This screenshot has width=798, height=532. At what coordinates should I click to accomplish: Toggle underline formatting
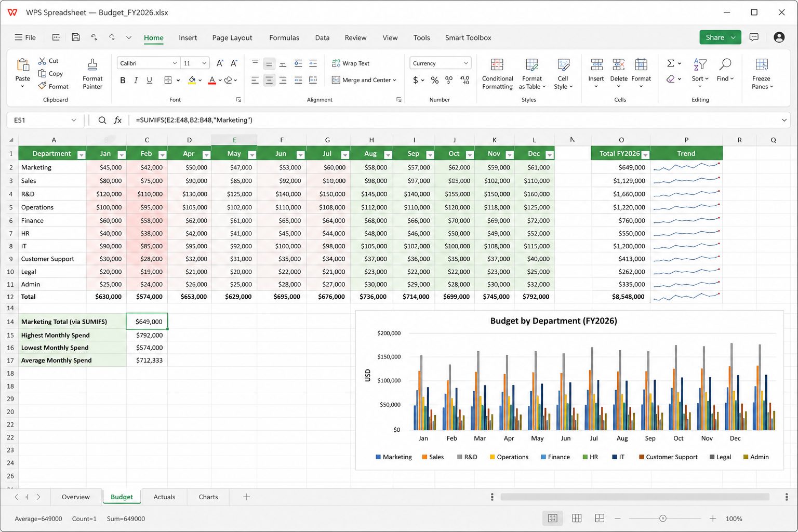click(x=150, y=80)
